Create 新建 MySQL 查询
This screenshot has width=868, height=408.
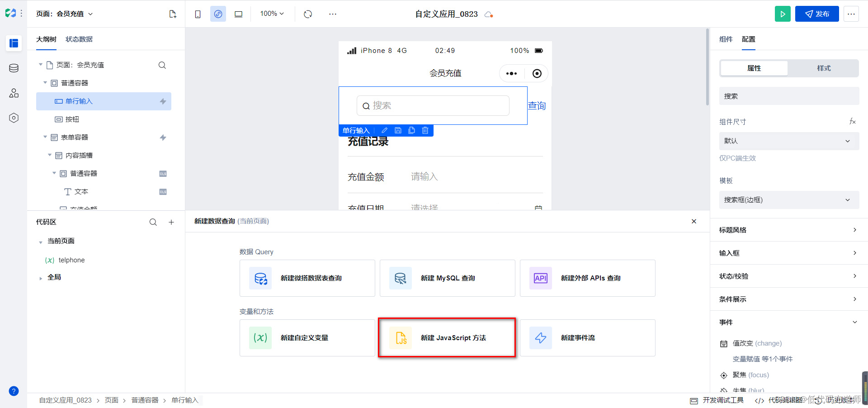click(448, 278)
